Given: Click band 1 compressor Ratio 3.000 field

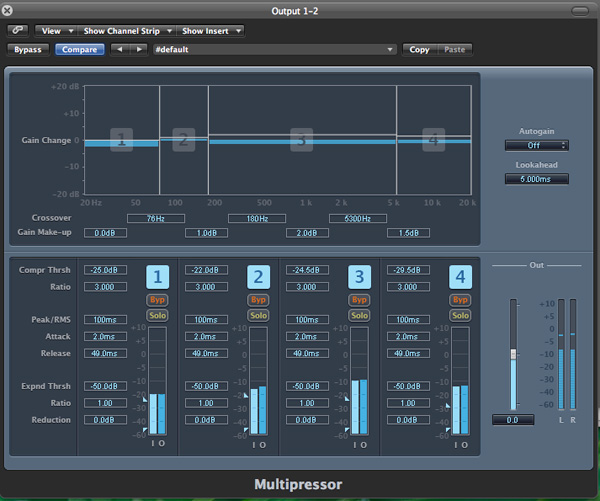Looking at the screenshot, I should point(105,287).
